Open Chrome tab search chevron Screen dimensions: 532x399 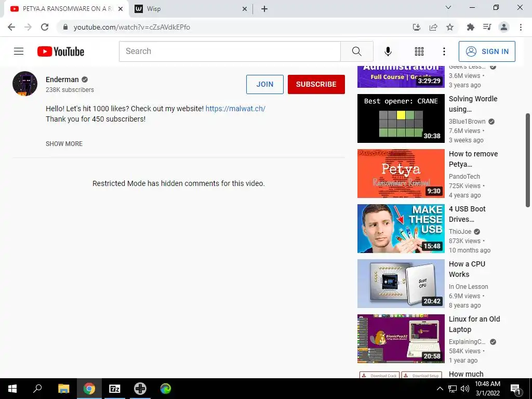(x=448, y=7)
